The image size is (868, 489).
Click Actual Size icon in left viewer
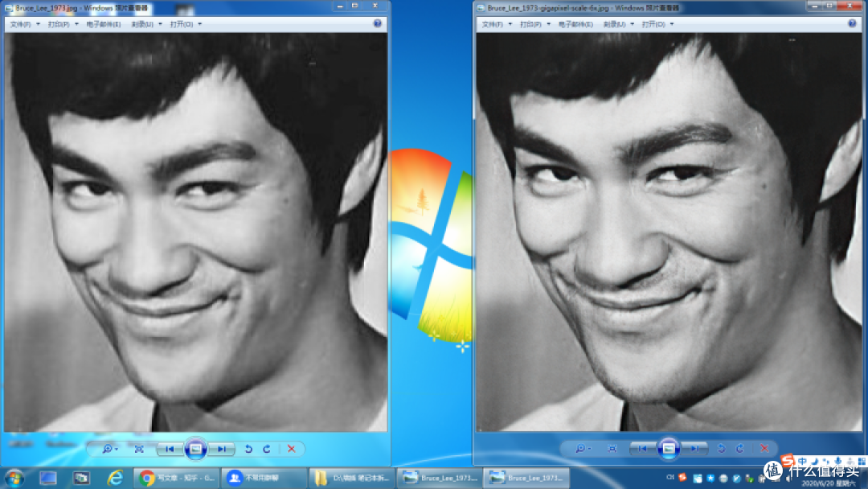coord(139,449)
